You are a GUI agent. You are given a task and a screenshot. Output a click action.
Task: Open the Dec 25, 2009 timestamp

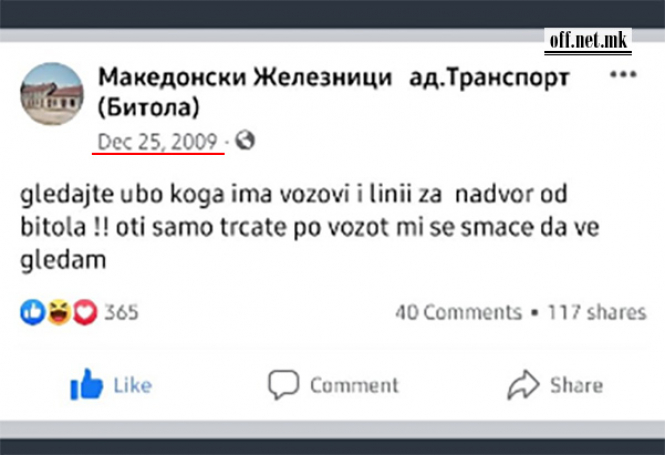point(157,141)
